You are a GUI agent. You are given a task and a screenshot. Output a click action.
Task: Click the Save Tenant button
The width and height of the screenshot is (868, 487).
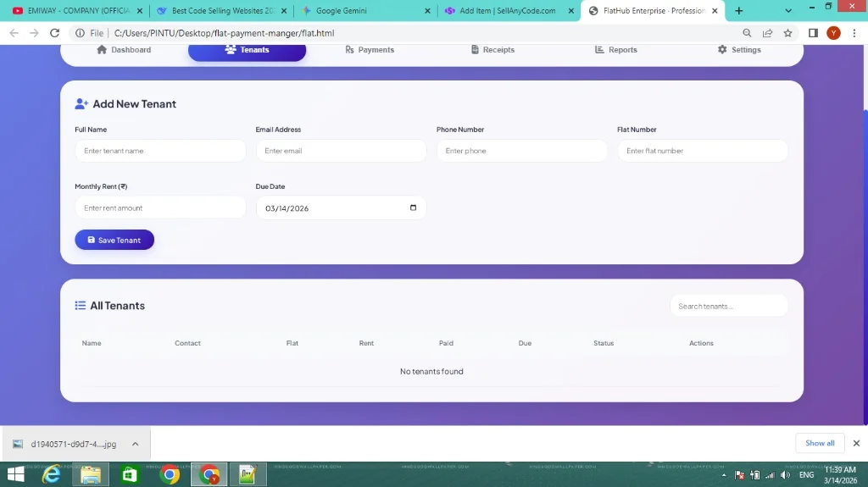(x=114, y=240)
